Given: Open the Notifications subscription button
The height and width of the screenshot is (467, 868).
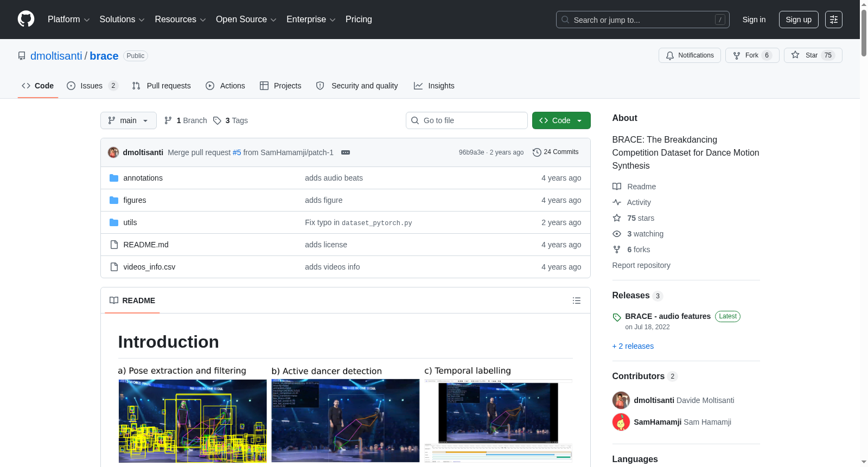Looking at the screenshot, I should pyautogui.click(x=690, y=55).
